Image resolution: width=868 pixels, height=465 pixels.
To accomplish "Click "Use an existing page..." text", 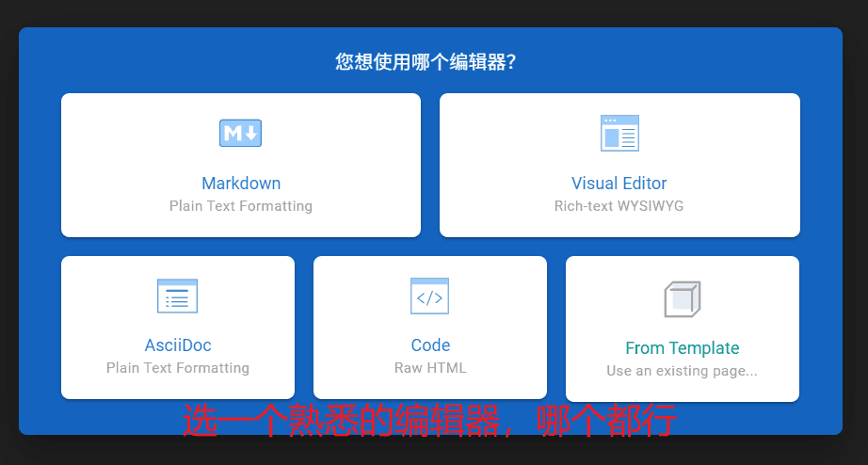I will 682,371.
